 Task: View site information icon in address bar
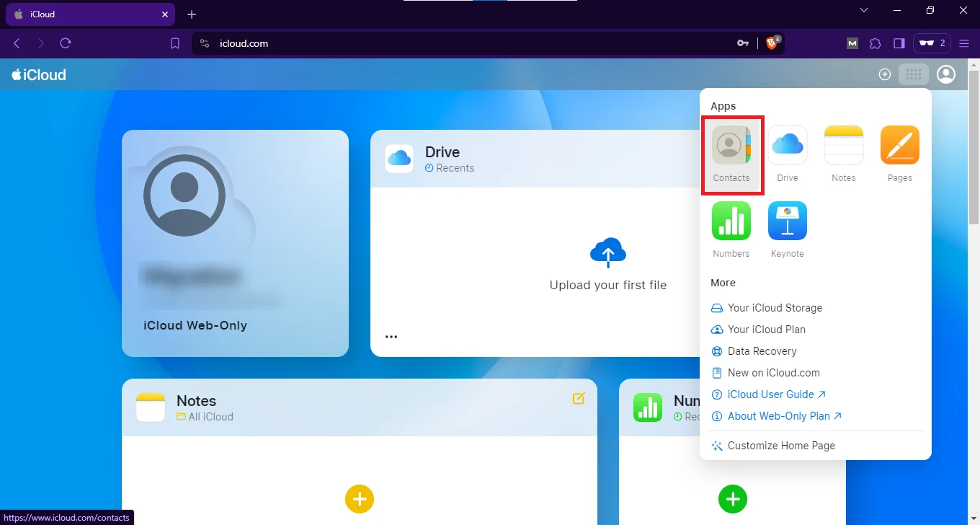205,43
